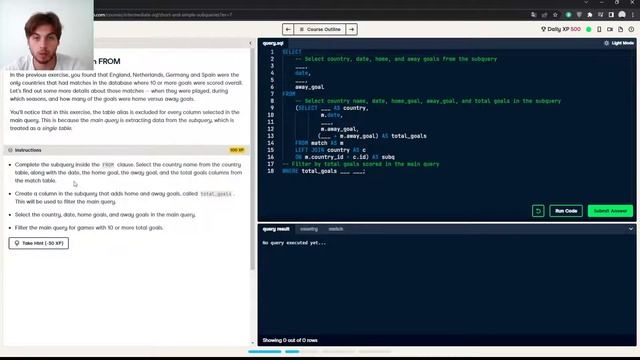The height and width of the screenshot is (360, 640).
Task: Click away_goal on code line 6
Action: tap(309, 87)
